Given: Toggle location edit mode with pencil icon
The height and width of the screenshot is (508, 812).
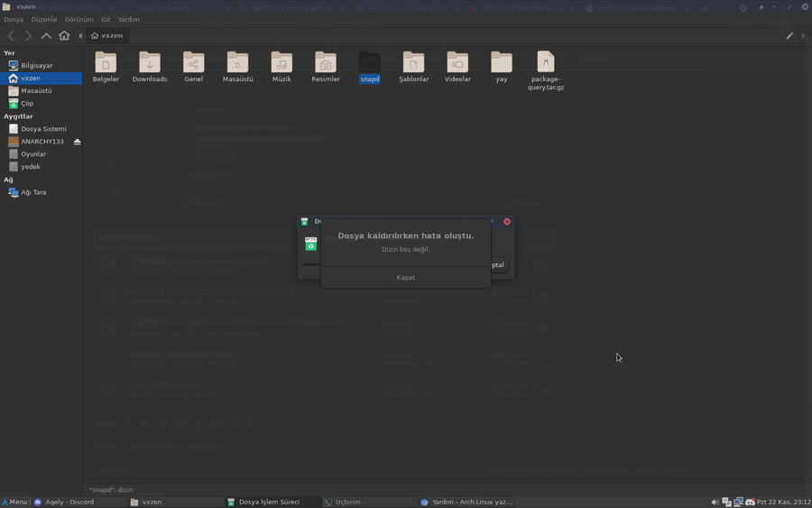Looking at the screenshot, I should click(789, 36).
